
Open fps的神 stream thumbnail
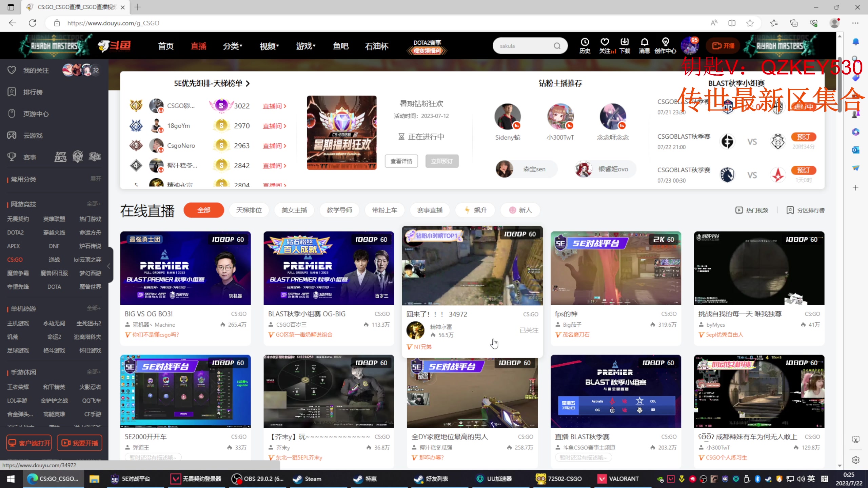click(616, 268)
